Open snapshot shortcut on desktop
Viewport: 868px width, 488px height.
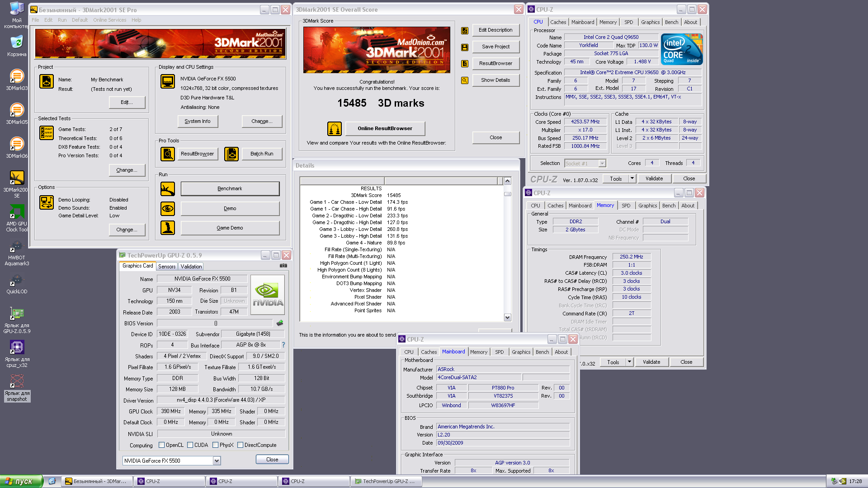coord(17,388)
